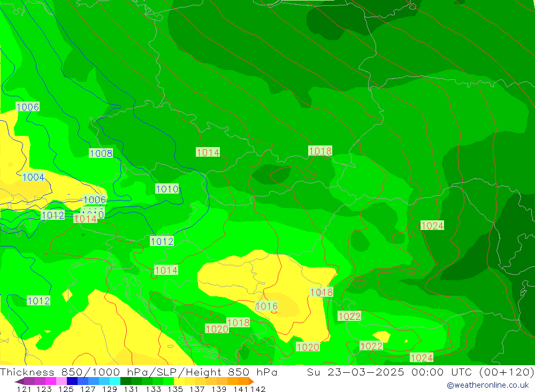Click the legend value 125

pyautogui.click(x=66, y=389)
